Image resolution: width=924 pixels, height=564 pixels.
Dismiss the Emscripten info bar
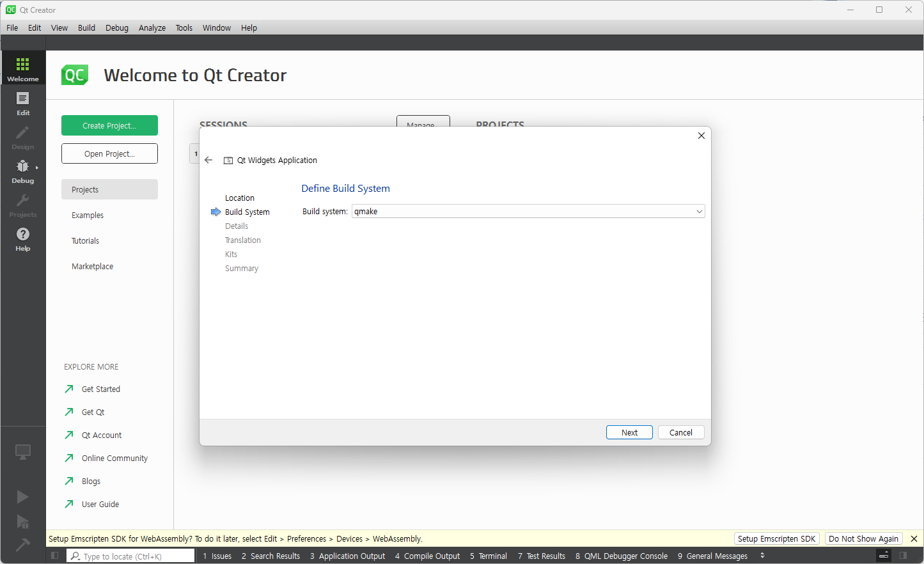[914, 539]
